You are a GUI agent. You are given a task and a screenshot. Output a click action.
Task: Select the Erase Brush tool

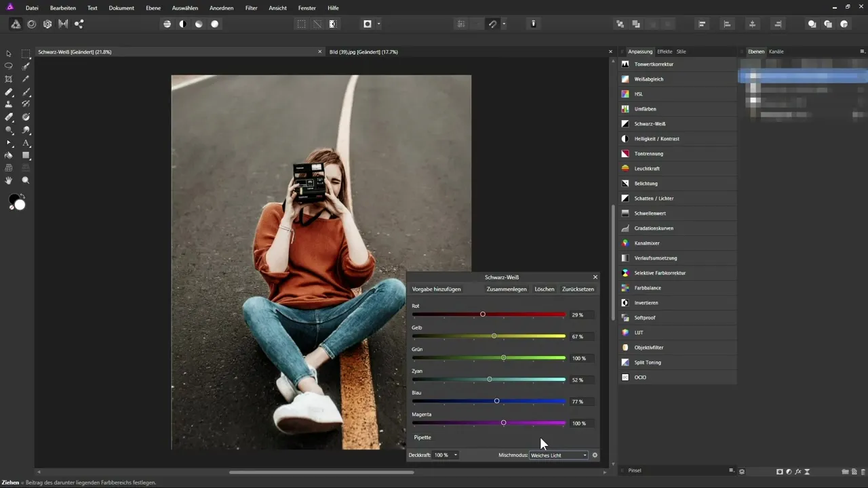(x=9, y=117)
